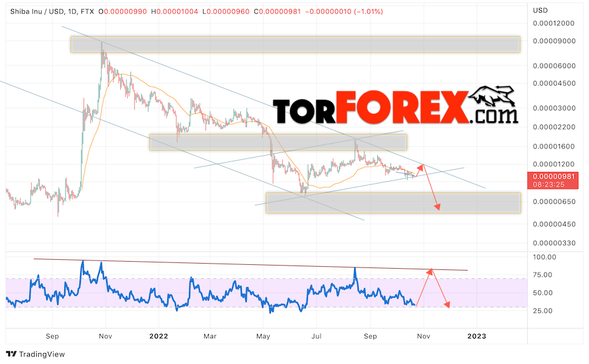This screenshot has width=589, height=364.
Task: Click the 0.00001600 price axis label
Action: point(553,146)
